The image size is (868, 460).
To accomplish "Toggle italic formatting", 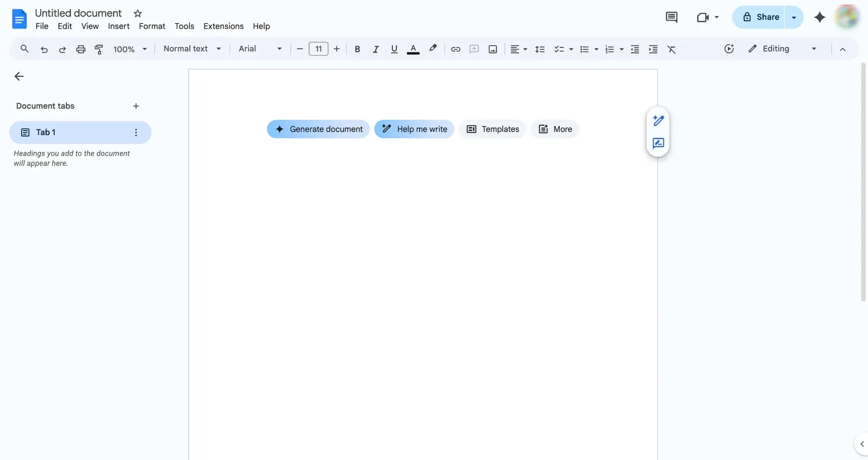I will (375, 49).
